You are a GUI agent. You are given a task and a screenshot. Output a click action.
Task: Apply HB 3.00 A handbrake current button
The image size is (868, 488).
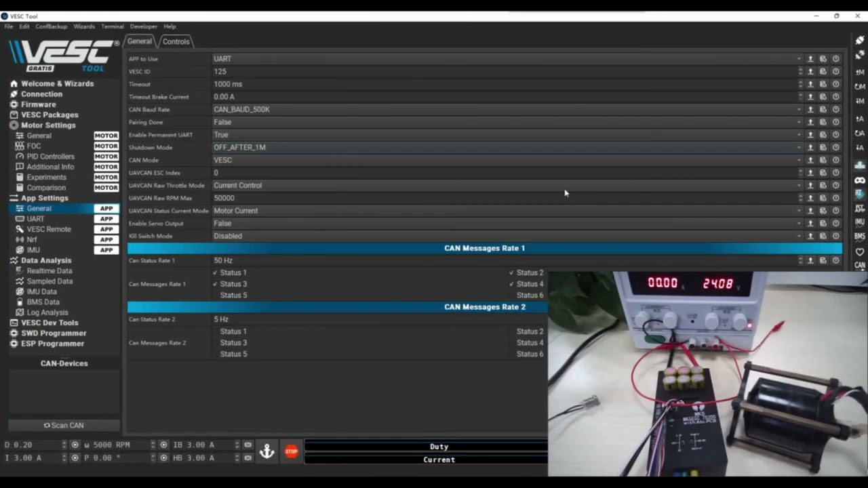coord(248,458)
